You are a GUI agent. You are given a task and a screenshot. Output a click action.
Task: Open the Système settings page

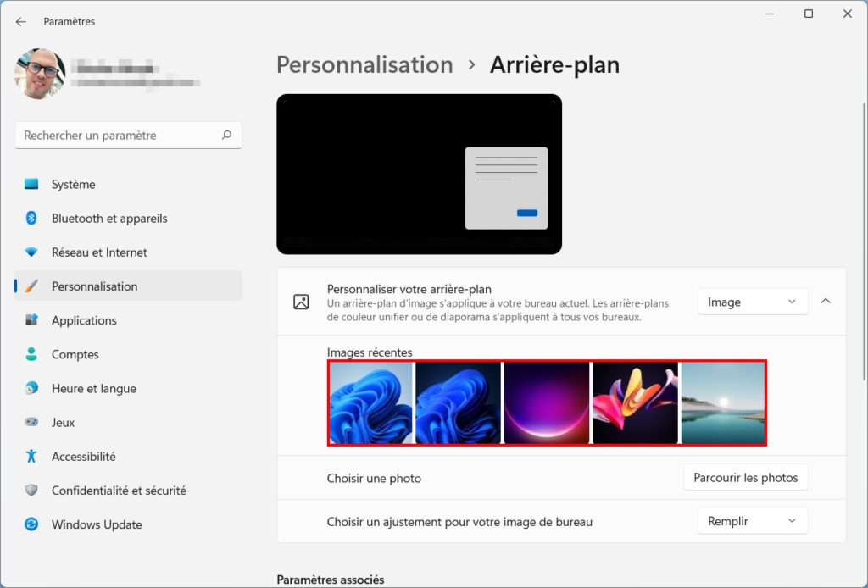(129, 184)
